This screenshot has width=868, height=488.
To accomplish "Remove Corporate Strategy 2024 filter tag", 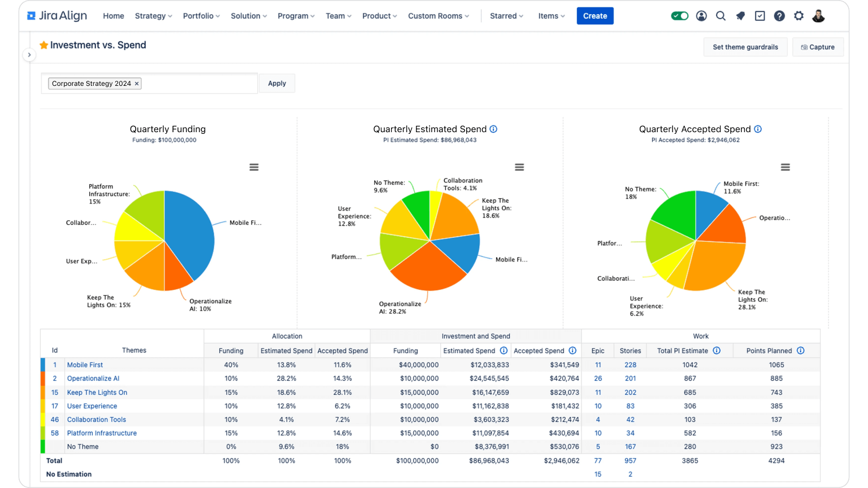I will point(137,84).
